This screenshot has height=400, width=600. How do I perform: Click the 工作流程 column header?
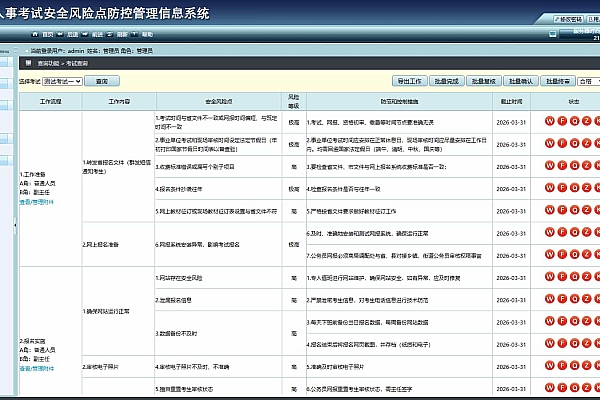coord(51,101)
